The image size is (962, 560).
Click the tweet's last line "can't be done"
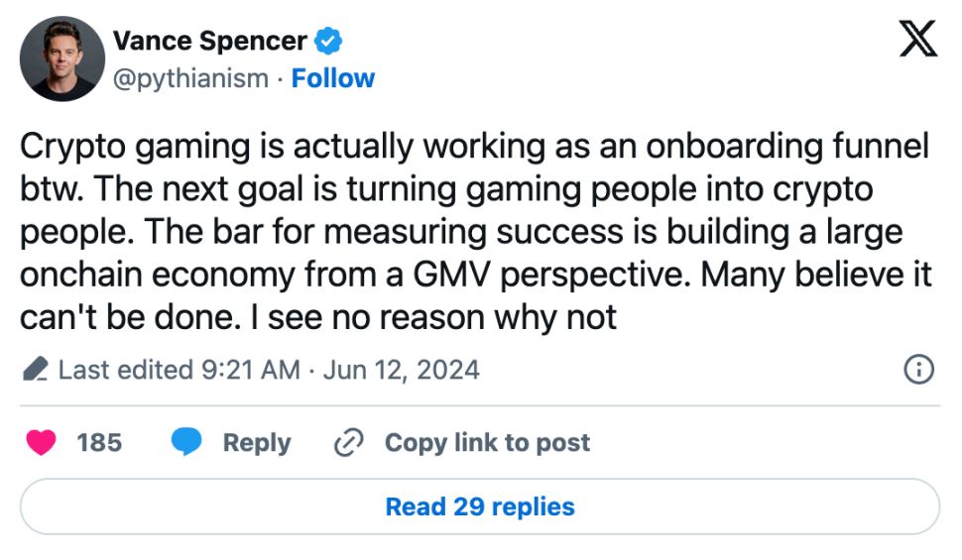tap(318, 318)
